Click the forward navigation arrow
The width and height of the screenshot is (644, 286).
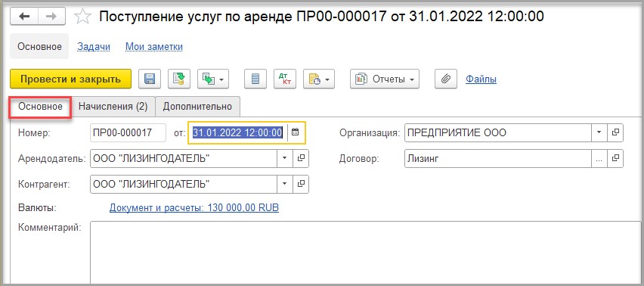click(x=51, y=17)
